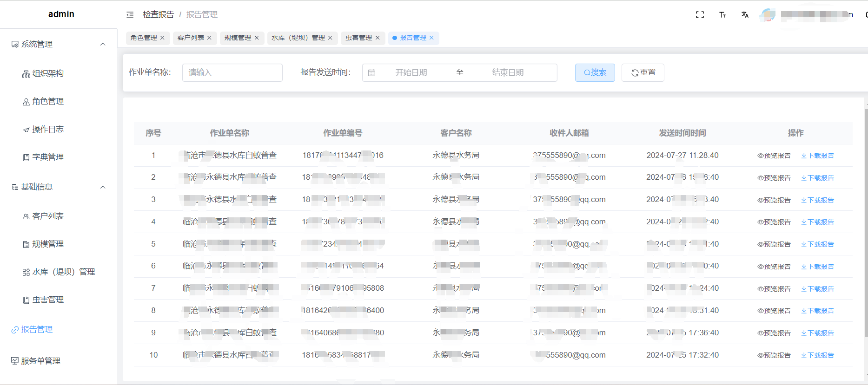The height and width of the screenshot is (385, 868).
Task: Enter fullscreen mode via top bar icon
Action: (700, 15)
